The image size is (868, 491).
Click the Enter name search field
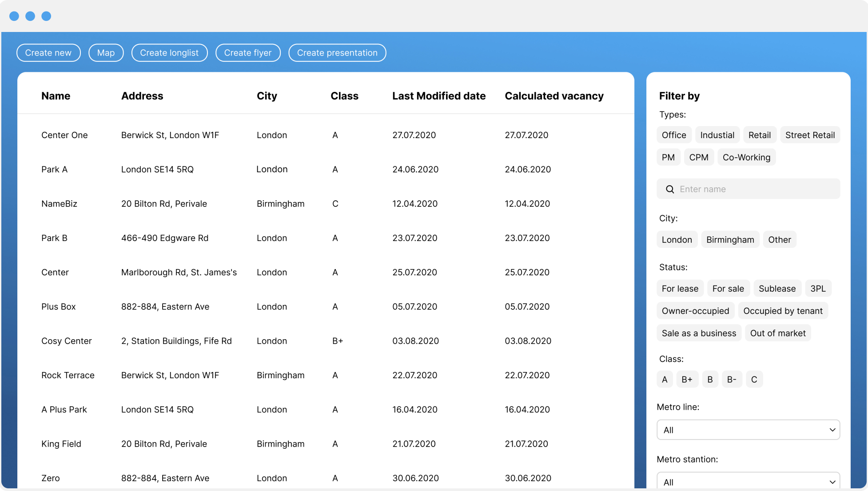pos(748,189)
